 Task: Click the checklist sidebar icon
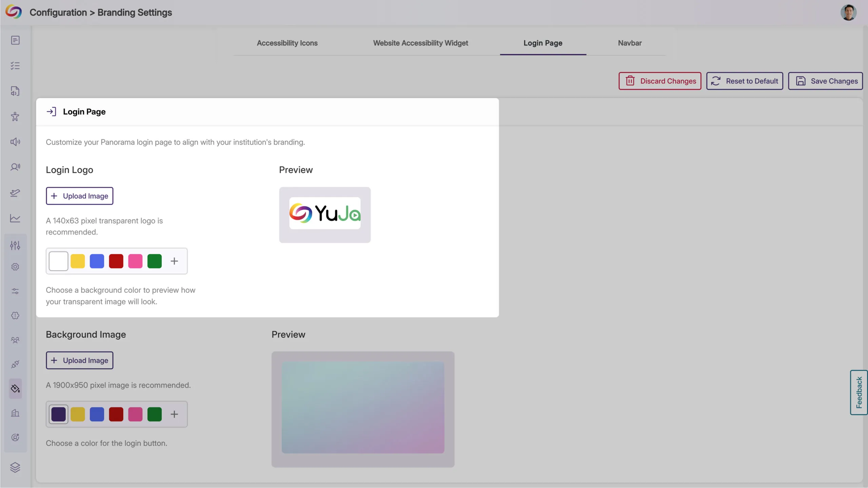tap(15, 65)
